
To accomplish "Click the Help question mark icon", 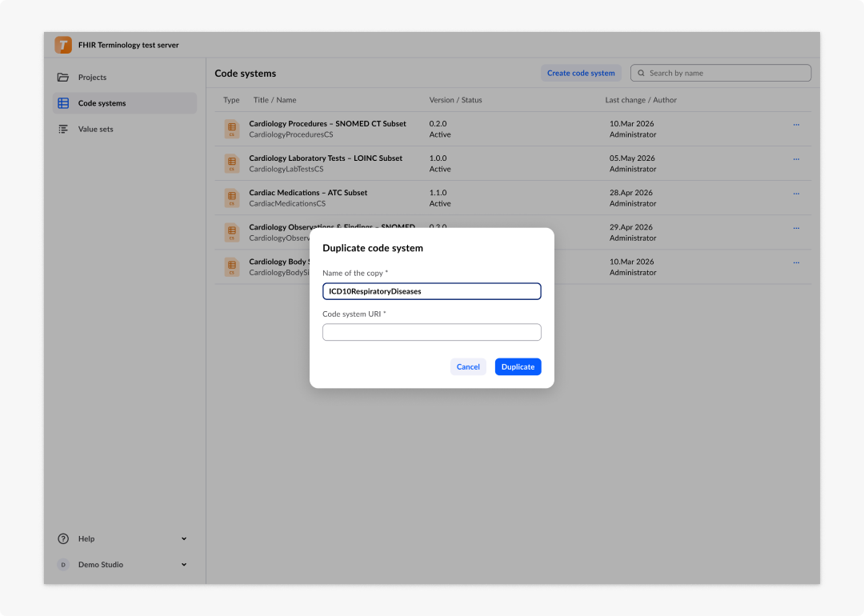I will click(x=63, y=538).
